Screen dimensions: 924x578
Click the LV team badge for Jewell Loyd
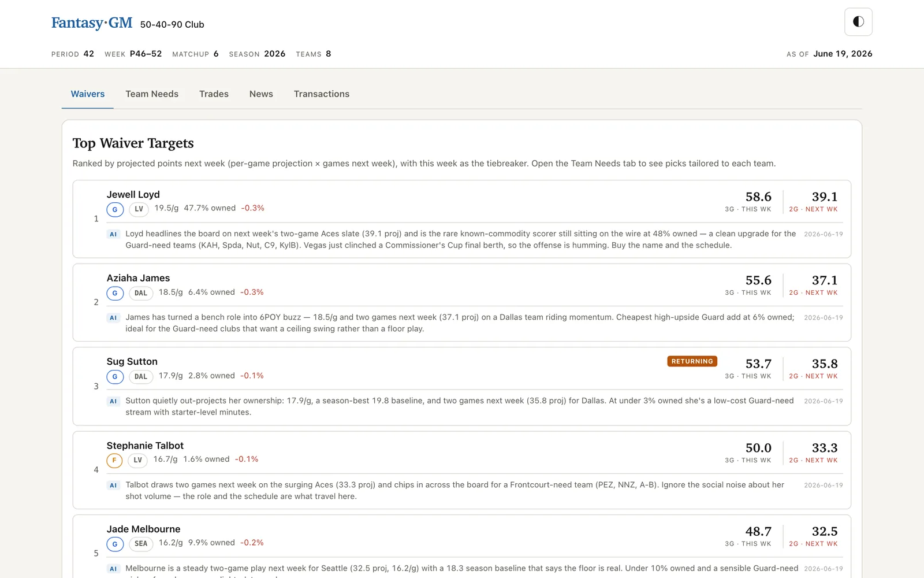pos(139,209)
